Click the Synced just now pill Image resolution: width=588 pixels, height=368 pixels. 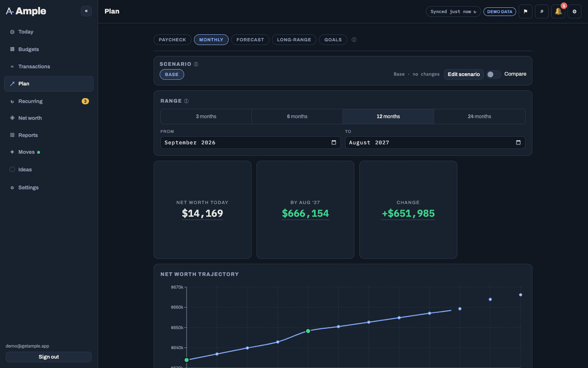[x=453, y=12]
